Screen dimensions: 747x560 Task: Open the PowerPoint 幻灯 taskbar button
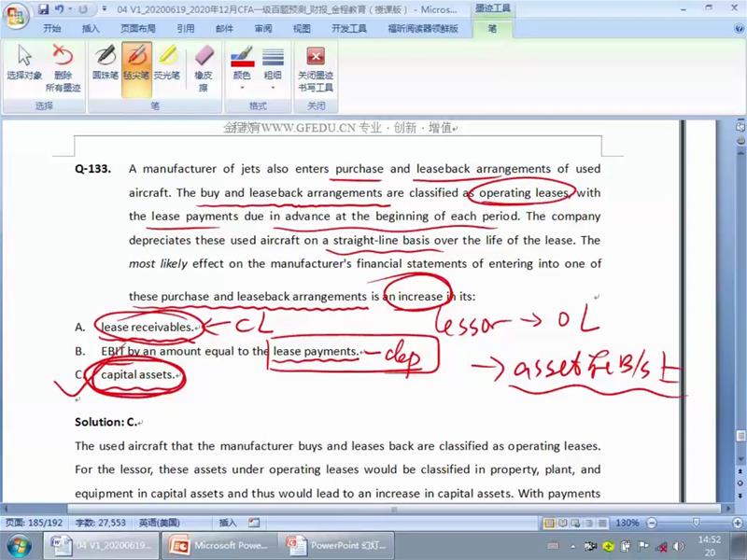[x=337, y=546]
